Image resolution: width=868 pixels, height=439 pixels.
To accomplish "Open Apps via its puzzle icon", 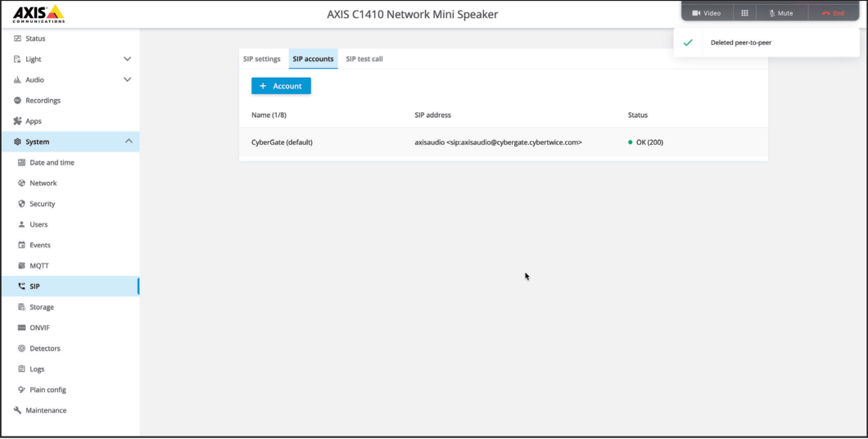I will tap(17, 121).
